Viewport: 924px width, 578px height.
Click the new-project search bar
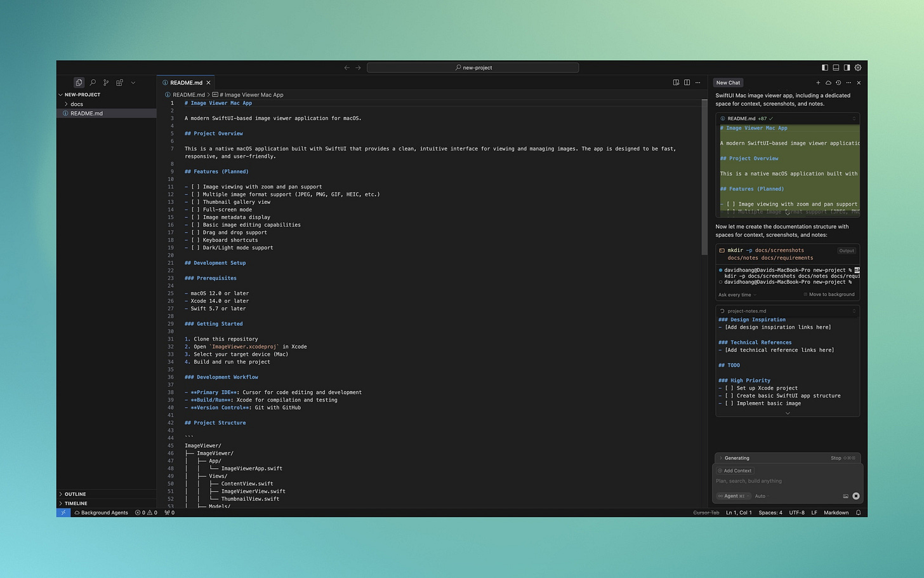pyautogui.click(x=473, y=67)
